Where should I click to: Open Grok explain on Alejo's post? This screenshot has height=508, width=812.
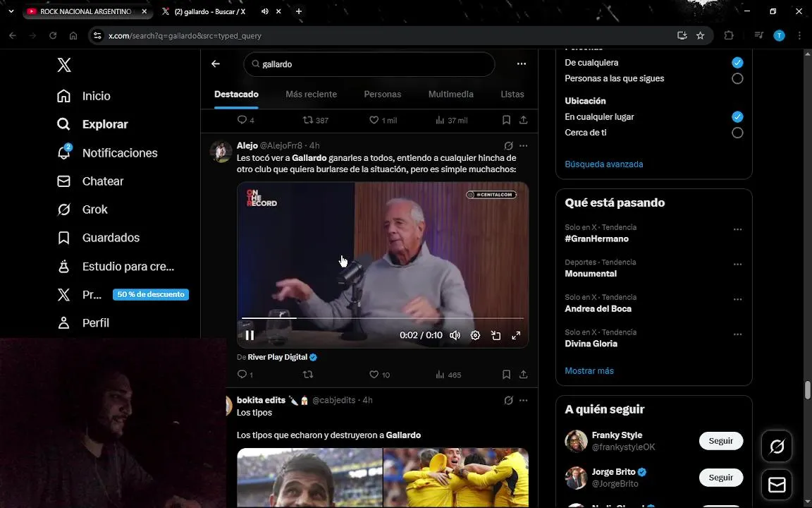508,145
